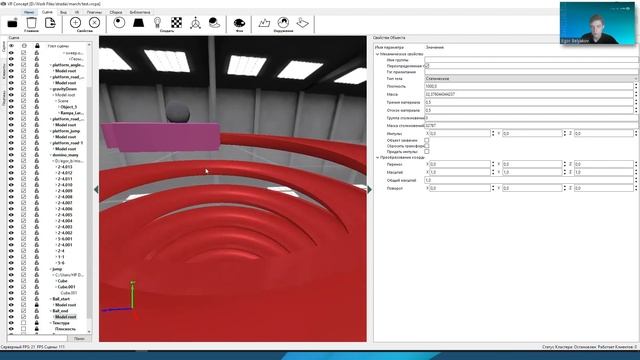Open the Библиотека tab
640x360 pixels.
(x=140, y=12)
